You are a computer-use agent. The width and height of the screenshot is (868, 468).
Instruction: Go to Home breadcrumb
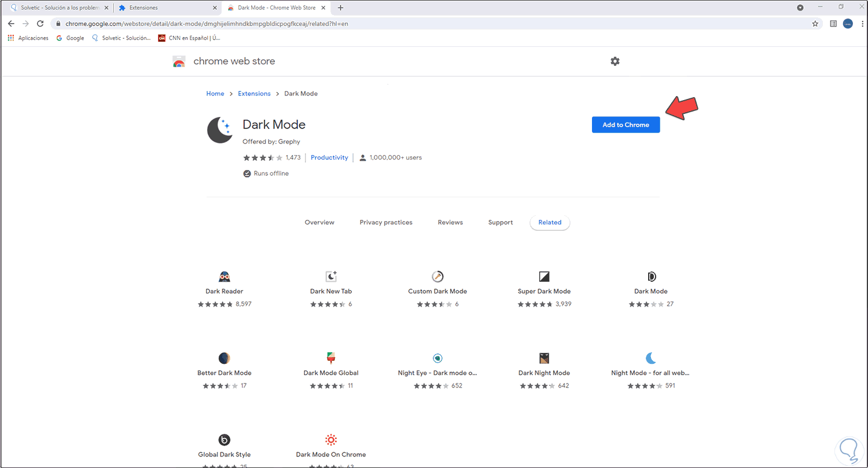215,94
